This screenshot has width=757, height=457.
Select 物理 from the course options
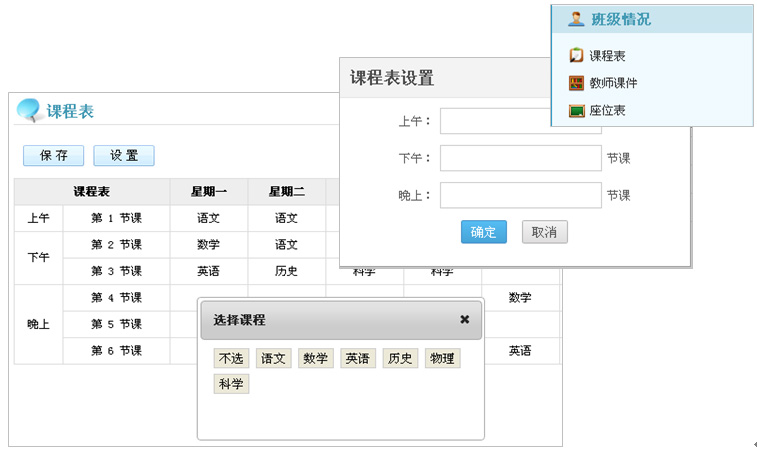click(442, 358)
